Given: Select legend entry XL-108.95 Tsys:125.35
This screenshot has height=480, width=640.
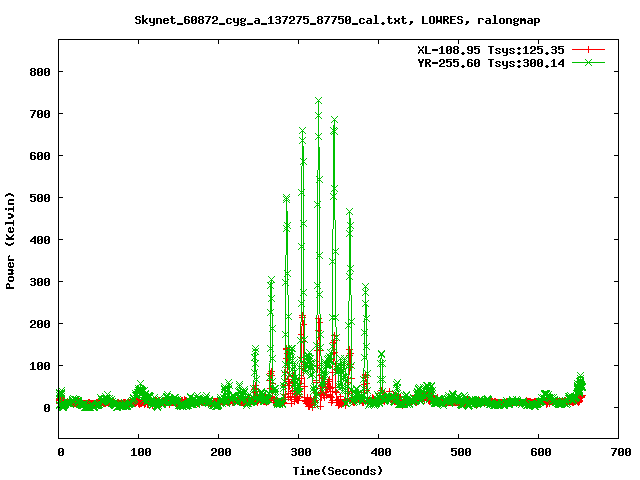Looking at the screenshot, I should pos(491,50).
